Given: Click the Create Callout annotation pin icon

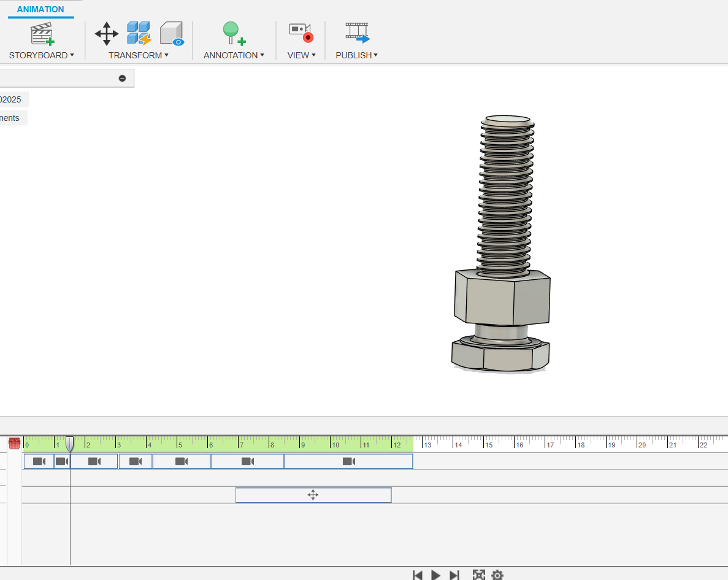Looking at the screenshot, I should point(233,34).
